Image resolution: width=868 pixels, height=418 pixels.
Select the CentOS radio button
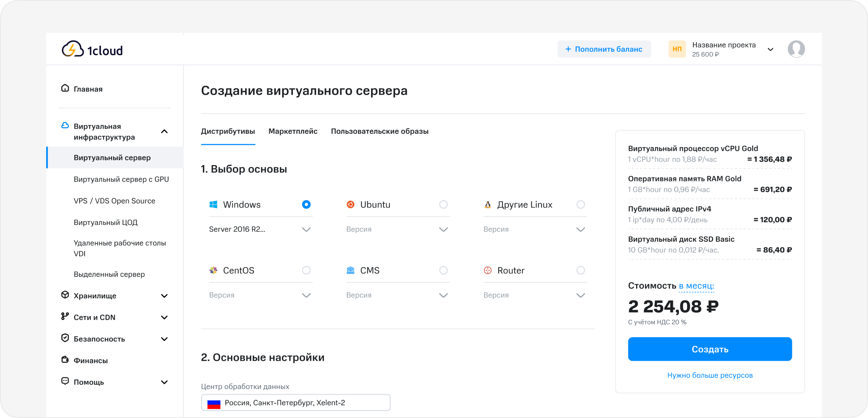(306, 270)
